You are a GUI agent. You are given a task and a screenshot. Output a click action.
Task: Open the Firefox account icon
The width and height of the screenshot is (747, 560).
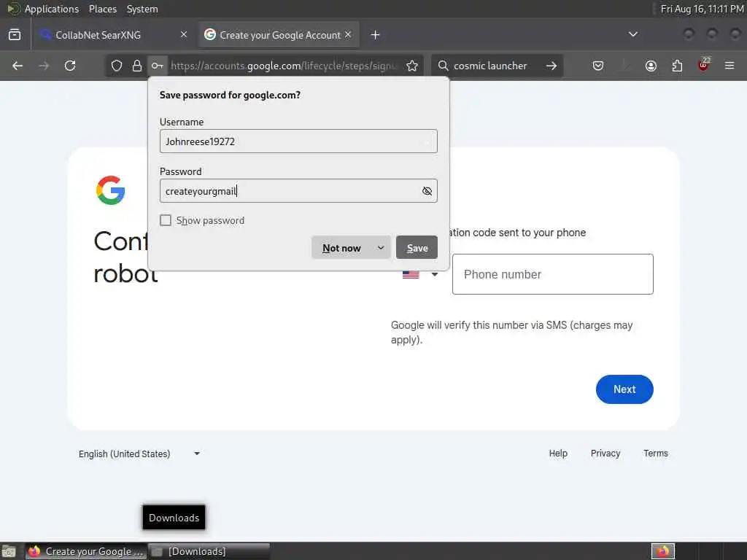651,66
